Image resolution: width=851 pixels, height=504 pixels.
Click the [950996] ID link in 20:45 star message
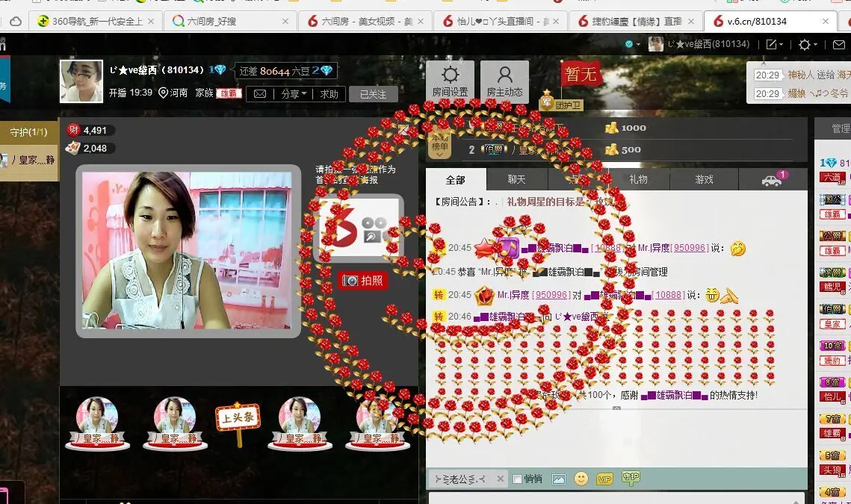(x=690, y=248)
